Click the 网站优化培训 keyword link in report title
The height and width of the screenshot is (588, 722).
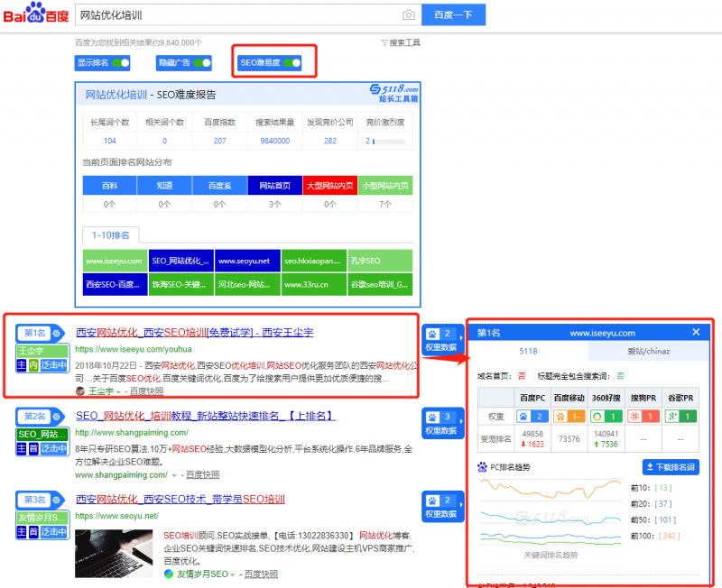click(116, 95)
